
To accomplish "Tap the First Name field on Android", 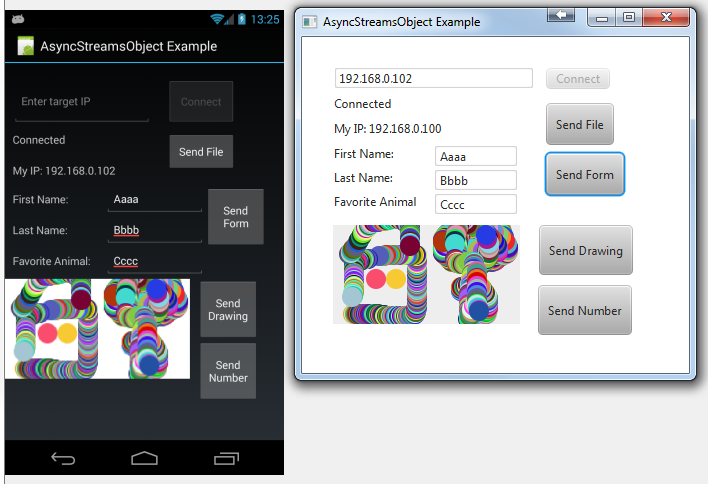I will (154, 200).
